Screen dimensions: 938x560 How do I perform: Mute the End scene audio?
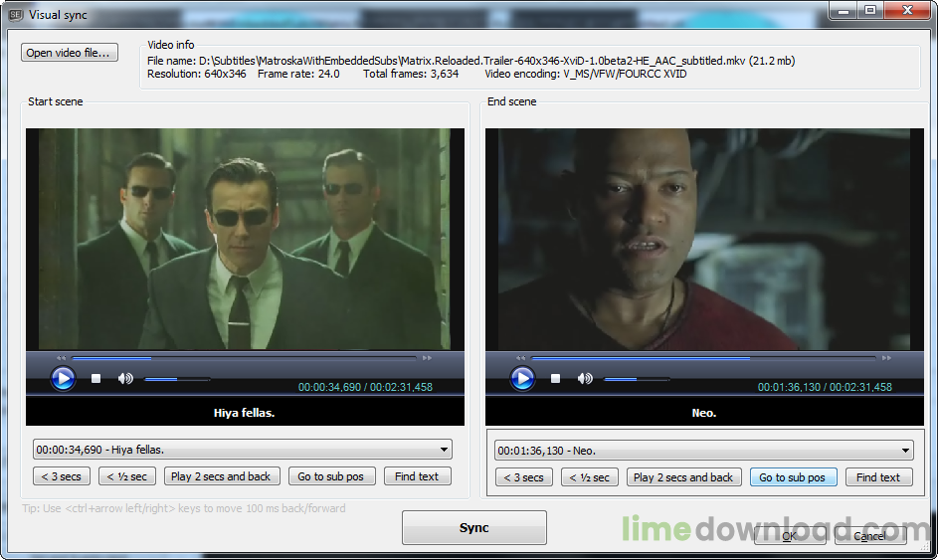[x=585, y=379]
